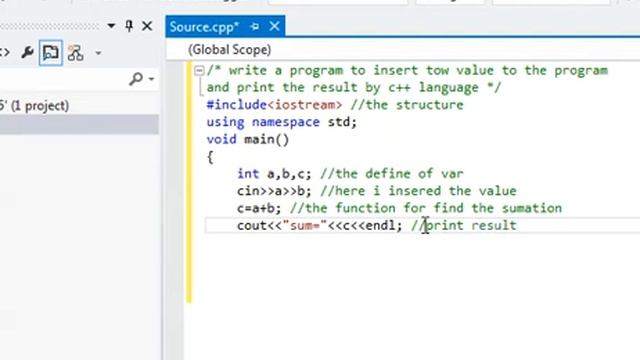640x360 pixels.
Task: Open the class diagram view icon
Action: point(76,53)
